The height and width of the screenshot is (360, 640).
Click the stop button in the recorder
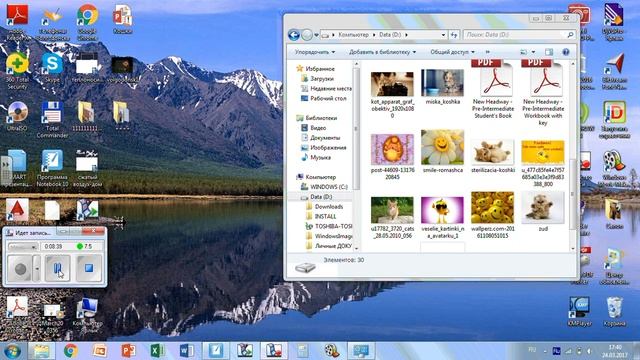[x=89, y=268]
